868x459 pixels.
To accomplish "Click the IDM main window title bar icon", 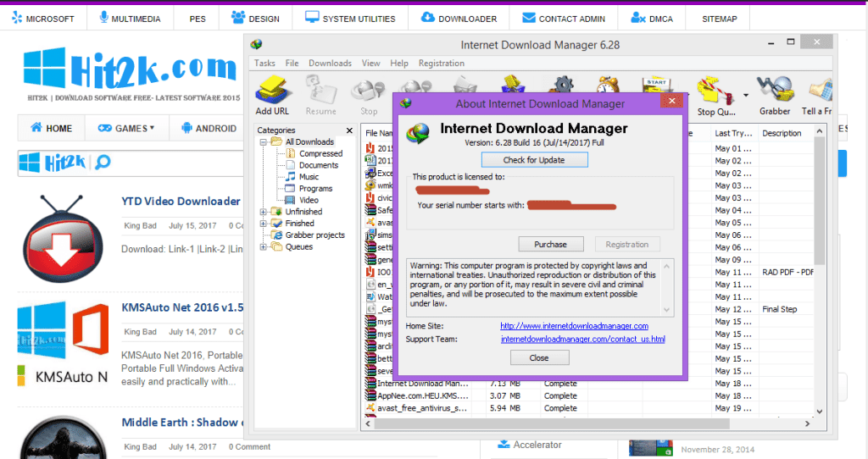I will click(256, 44).
